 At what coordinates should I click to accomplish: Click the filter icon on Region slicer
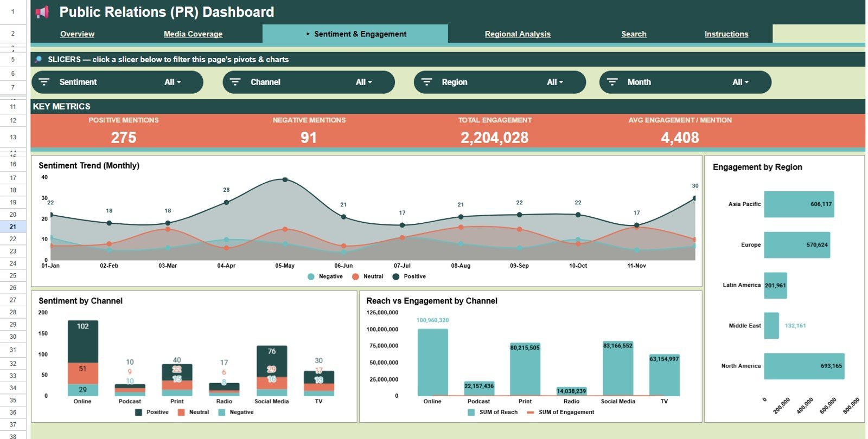click(x=427, y=82)
